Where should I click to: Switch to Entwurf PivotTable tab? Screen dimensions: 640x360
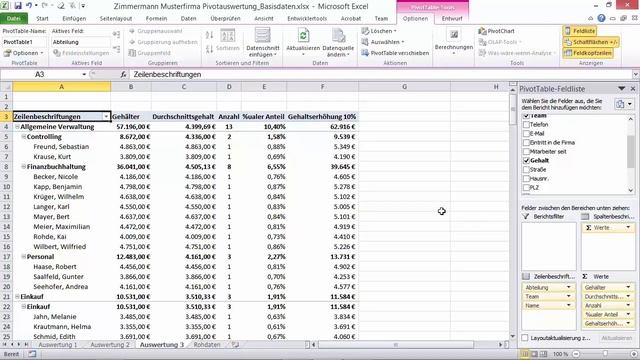(452, 18)
